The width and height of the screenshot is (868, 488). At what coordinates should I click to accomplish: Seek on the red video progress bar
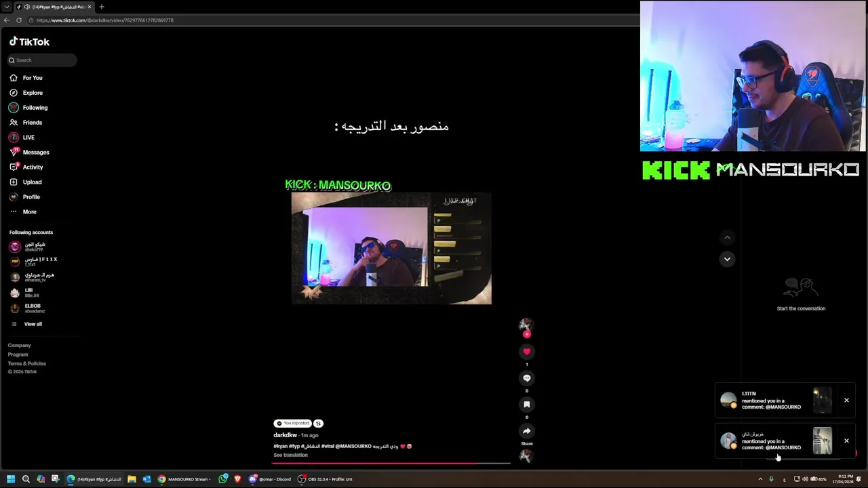pos(392,464)
